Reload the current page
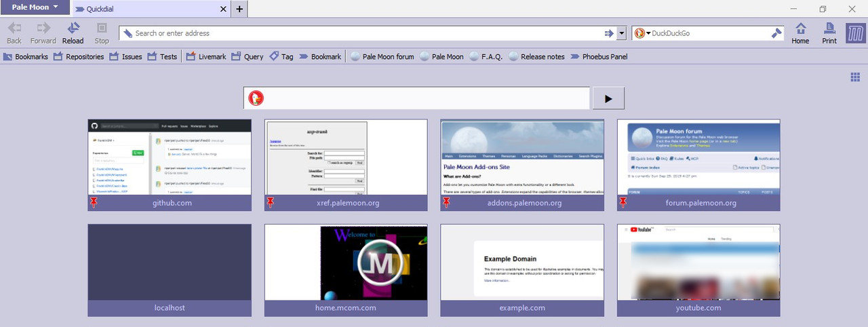Screen dimensions: 868x327 [x=73, y=33]
